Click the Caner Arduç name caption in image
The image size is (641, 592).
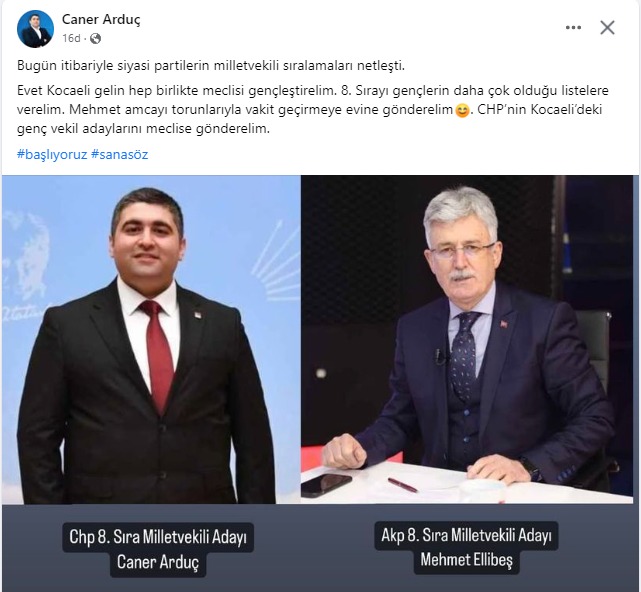(x=158, y=562)
